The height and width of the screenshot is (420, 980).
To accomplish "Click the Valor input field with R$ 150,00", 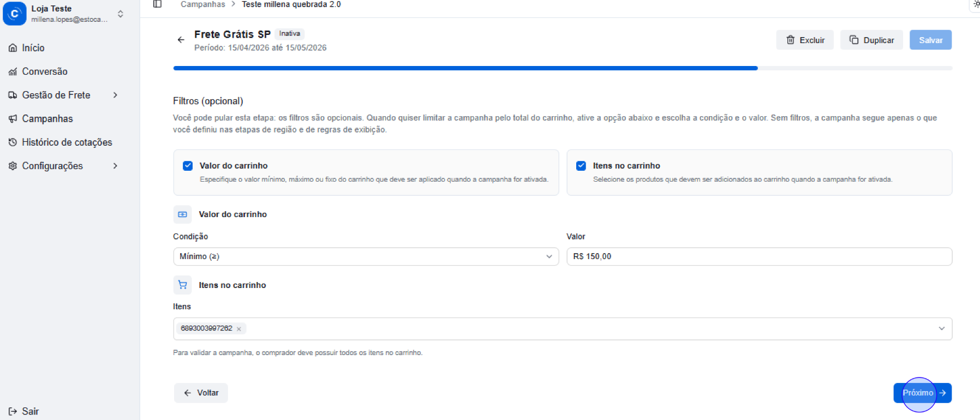I will [758, 256].
